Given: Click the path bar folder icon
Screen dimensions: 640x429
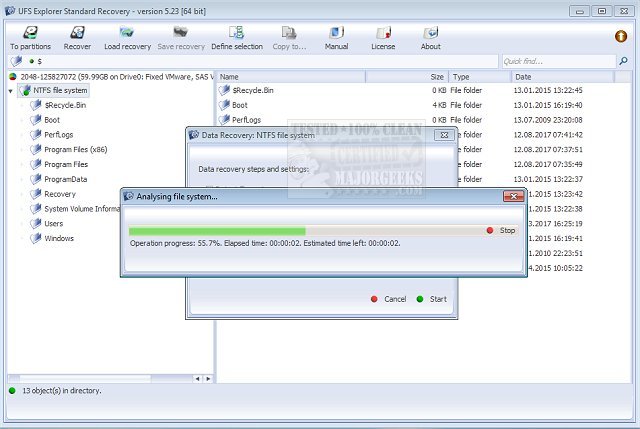Looking at the screenshot, I should (x=17, y=61).
